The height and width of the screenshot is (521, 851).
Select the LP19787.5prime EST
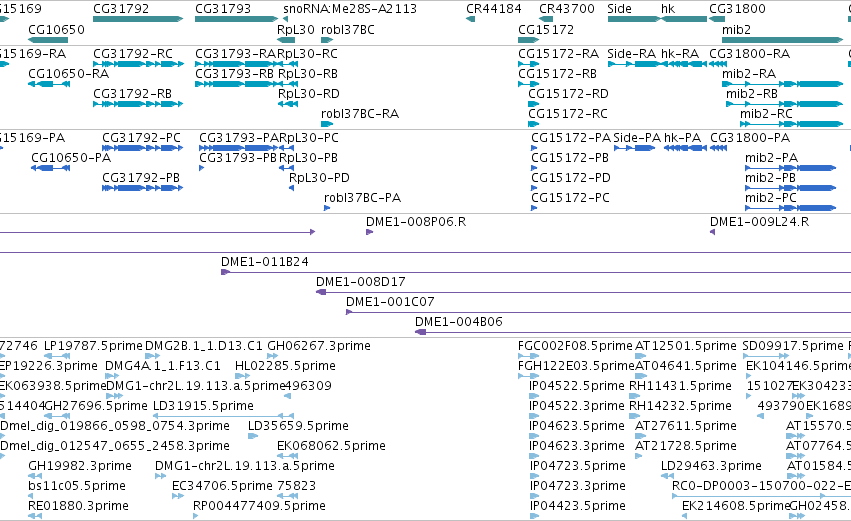coord(57,356)
